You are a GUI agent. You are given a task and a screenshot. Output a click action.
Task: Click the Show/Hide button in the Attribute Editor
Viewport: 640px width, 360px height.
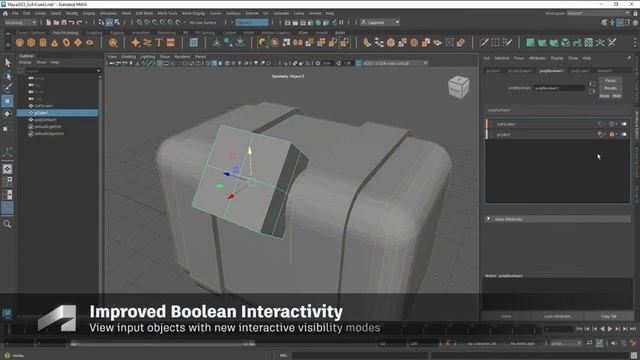(611, 96)
